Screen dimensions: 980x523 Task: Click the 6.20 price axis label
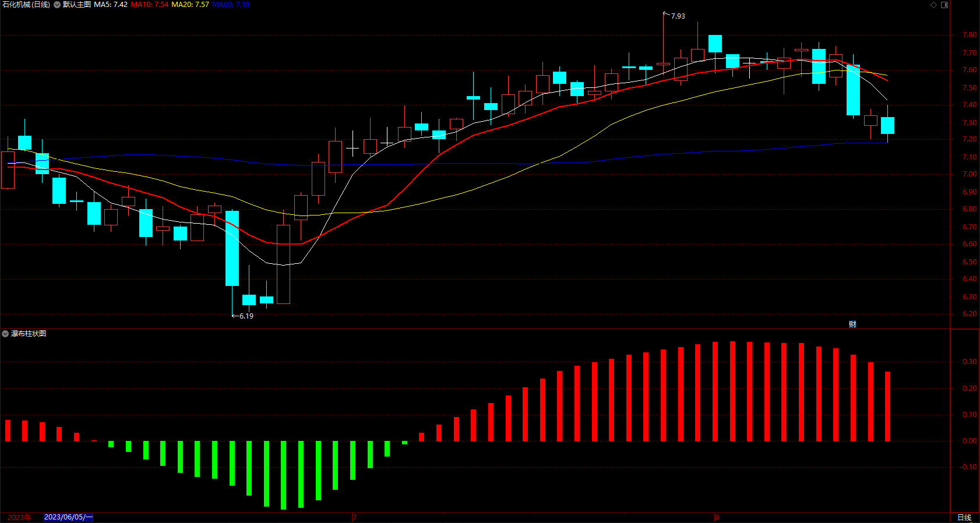pos(970,314)
